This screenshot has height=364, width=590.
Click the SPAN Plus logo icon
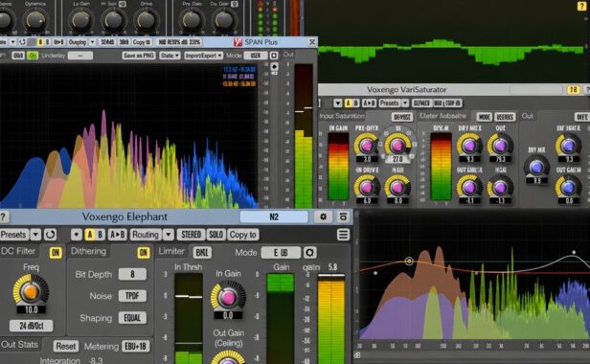[238, 42]
